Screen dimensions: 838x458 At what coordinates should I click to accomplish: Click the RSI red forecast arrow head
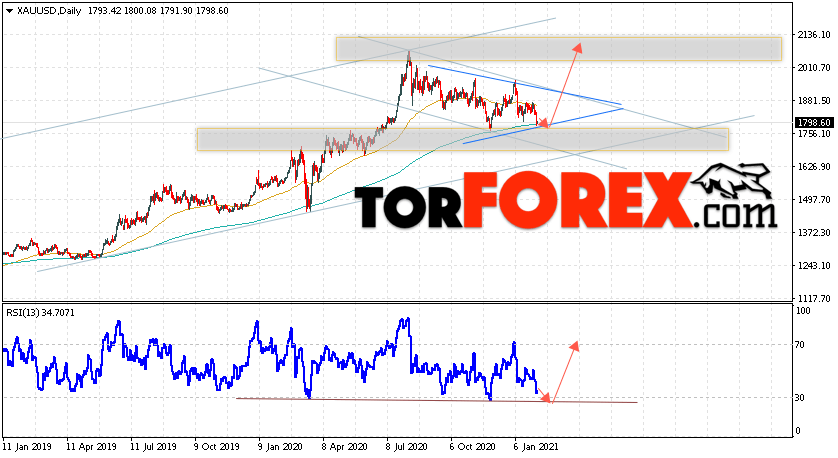[575, 346]
